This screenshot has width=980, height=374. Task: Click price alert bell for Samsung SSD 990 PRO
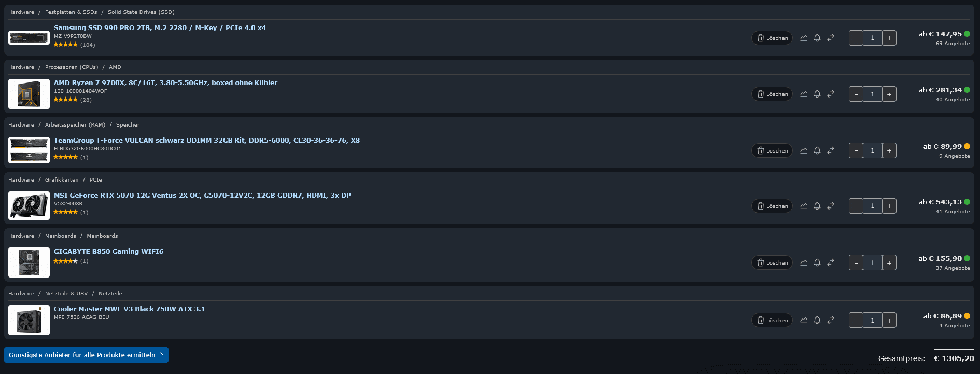[817, 38]
